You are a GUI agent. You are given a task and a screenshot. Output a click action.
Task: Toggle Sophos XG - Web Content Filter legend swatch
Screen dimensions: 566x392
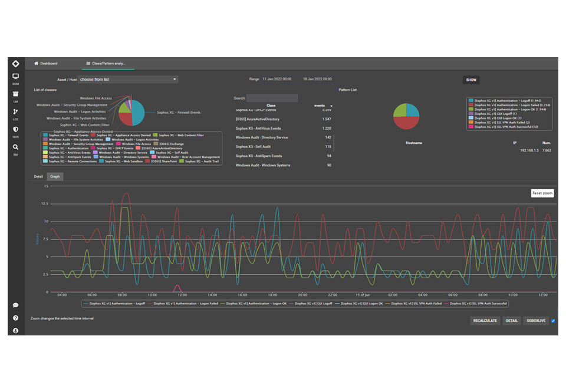point(155,135)
